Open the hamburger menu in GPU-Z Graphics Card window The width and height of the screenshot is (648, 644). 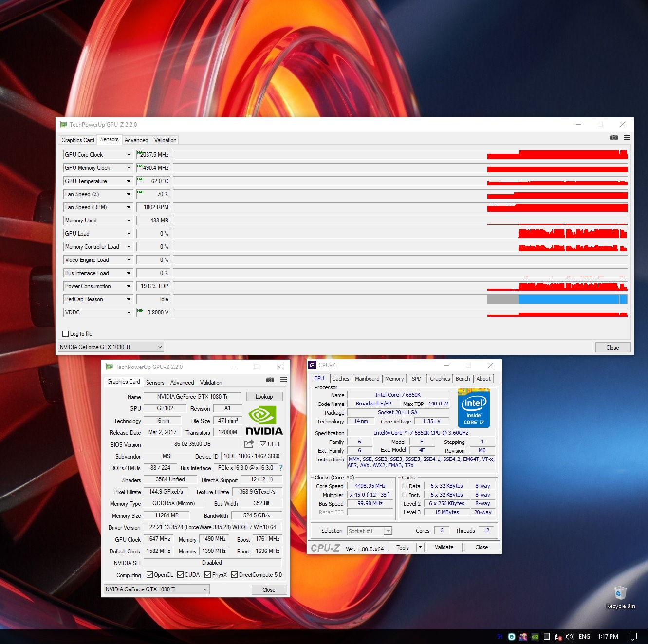pos(283,380)
